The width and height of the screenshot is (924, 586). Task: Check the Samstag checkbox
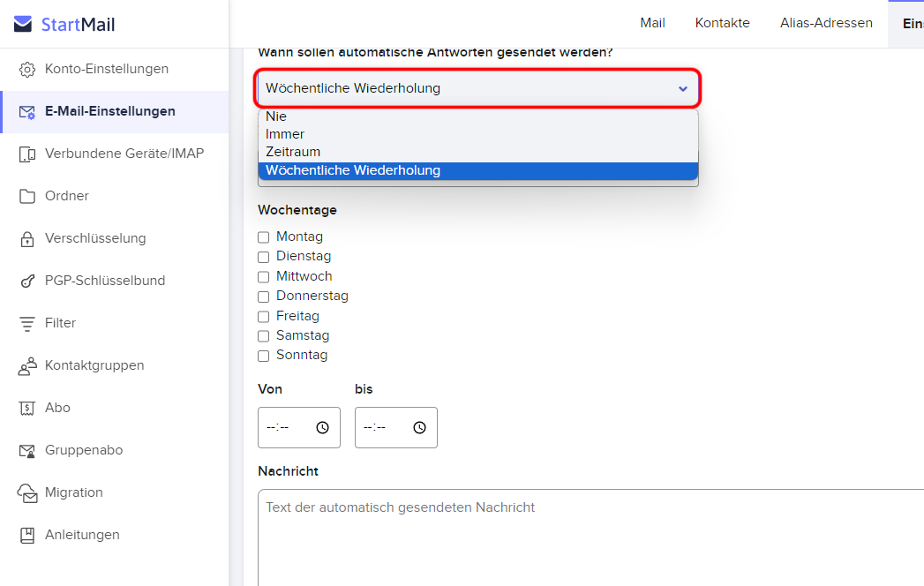(x=263, y=336)
